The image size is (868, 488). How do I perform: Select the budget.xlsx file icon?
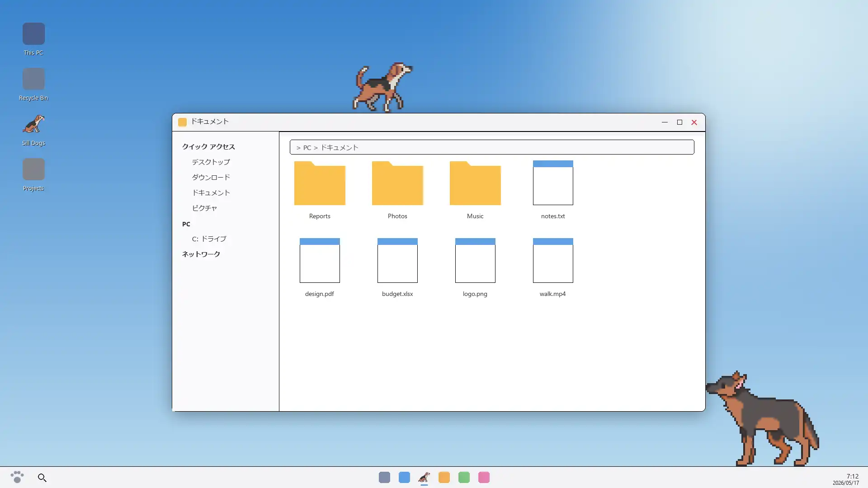pos(397,260)
